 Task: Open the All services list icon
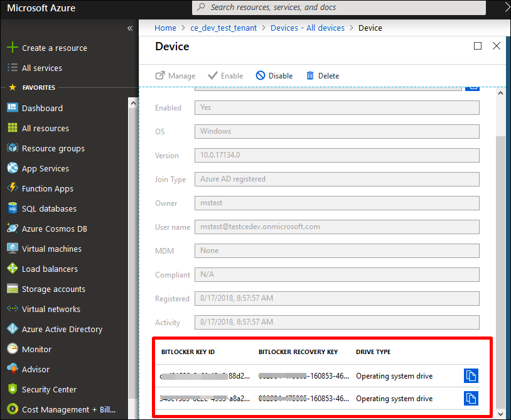tap(13, 67)
